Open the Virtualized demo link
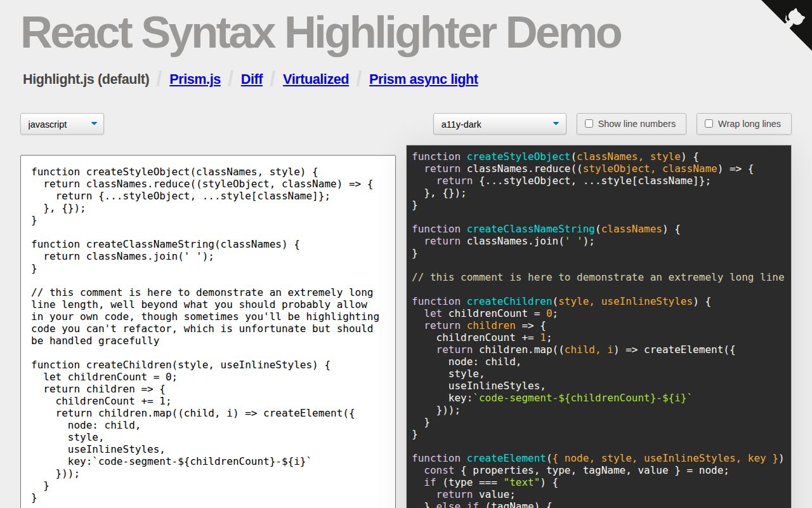This screenshot has height=508, width=812. (x=316, y=79)
